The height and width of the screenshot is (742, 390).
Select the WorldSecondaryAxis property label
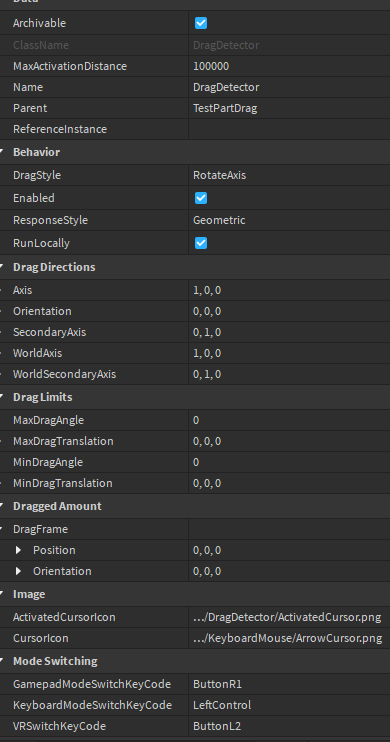pos(64,374)
